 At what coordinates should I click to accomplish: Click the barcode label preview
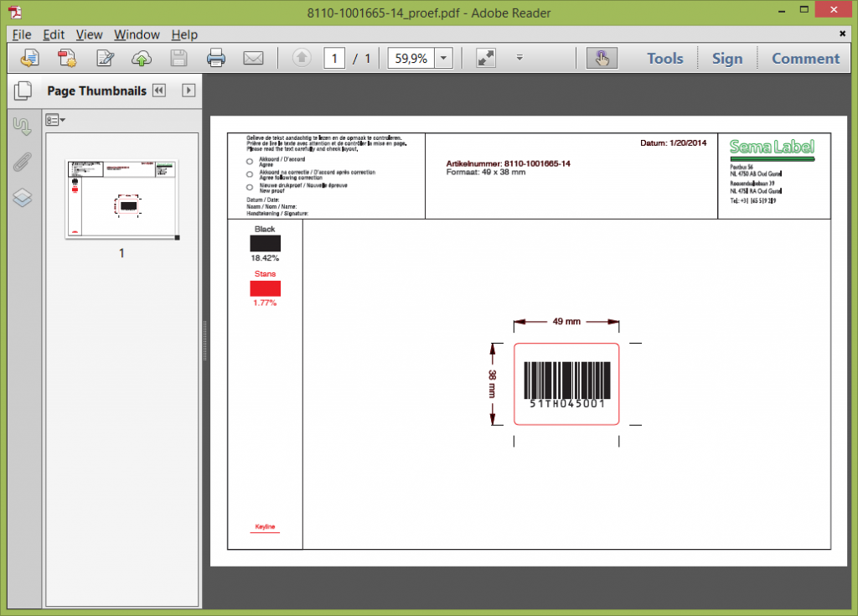[566, 384]
